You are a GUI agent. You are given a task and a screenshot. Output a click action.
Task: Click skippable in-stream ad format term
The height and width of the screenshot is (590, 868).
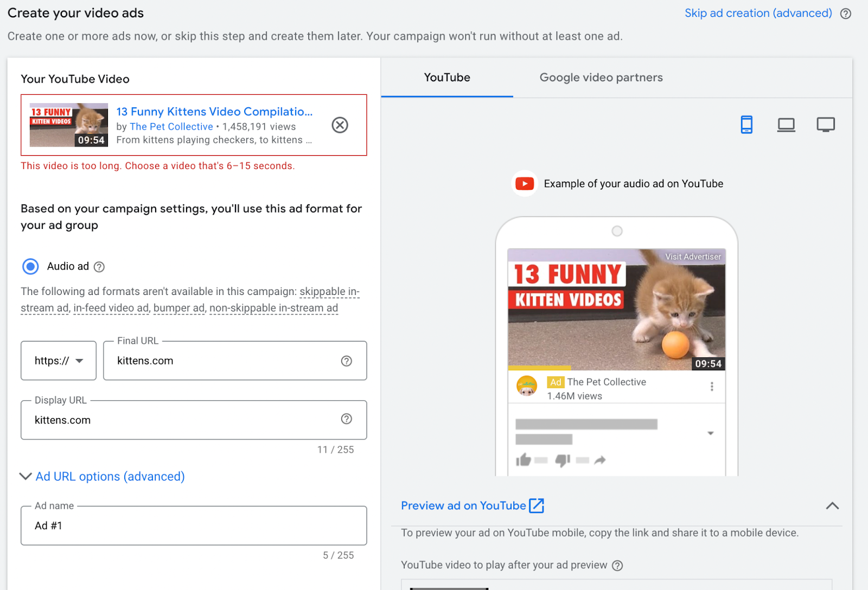329,292
